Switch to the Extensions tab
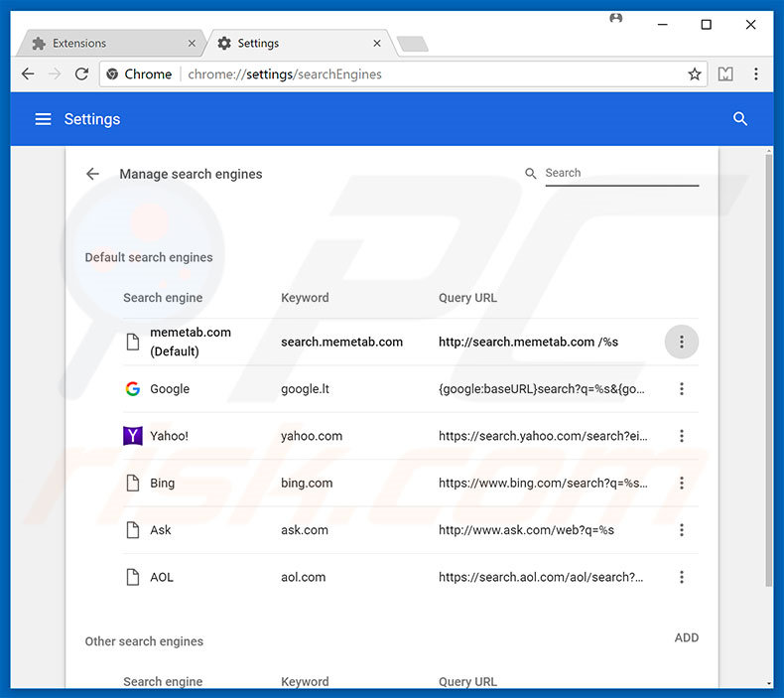This screenshot has height=698, width=784. pyautogui.click(x=110, y=44)
